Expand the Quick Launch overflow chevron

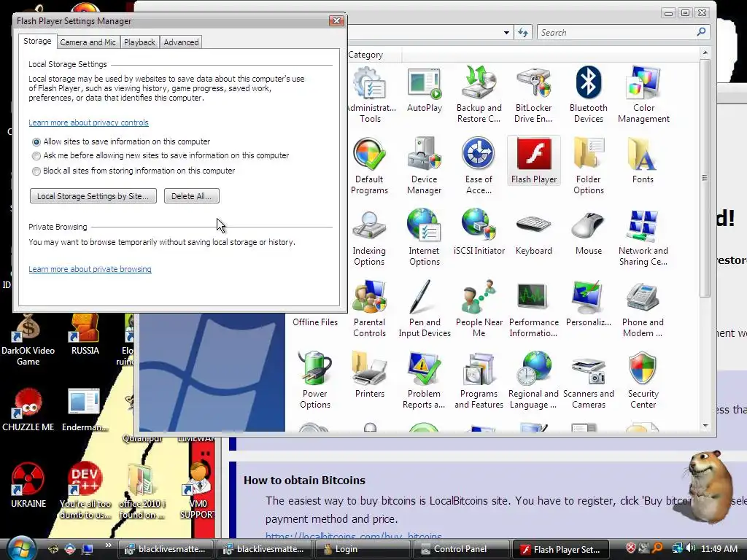[108, 545]
